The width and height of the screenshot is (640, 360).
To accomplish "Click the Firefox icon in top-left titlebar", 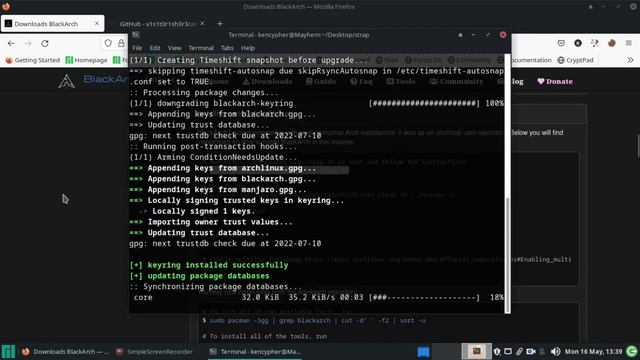I will click(x=6, y=6).
